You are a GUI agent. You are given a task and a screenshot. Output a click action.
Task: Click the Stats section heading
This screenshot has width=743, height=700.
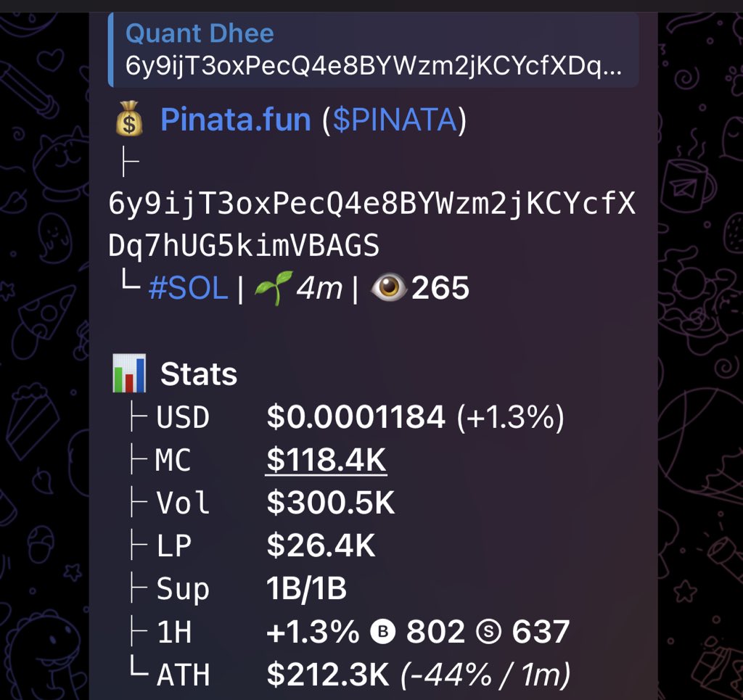point(199,374)
